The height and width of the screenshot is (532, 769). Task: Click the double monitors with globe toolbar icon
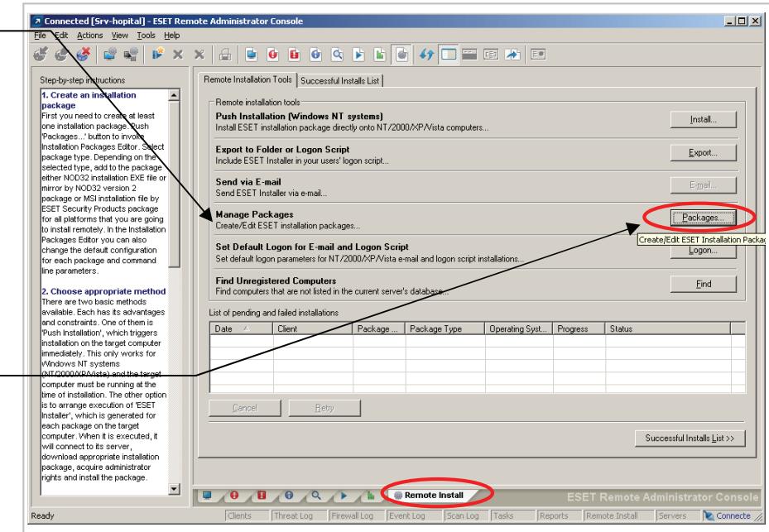(x=131, y=55)
